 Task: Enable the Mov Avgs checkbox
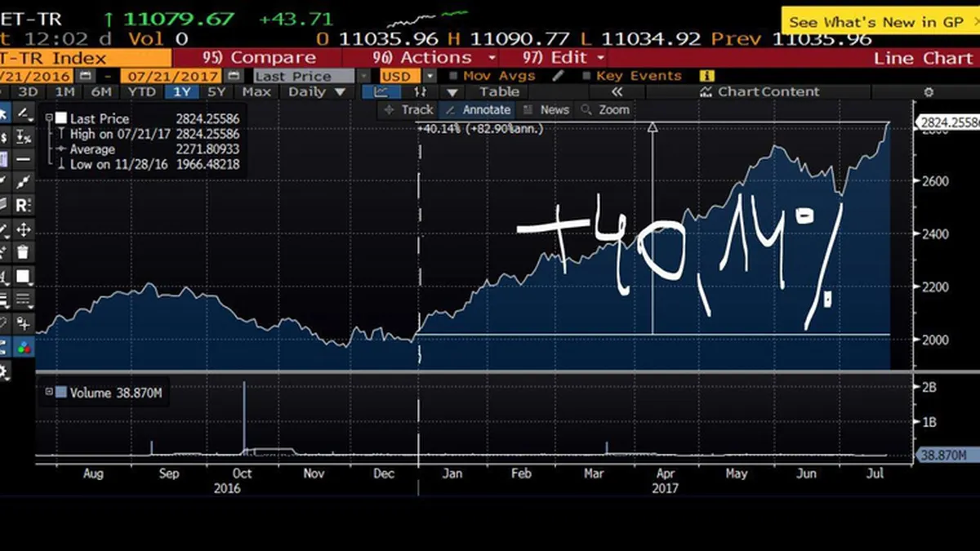453,76
